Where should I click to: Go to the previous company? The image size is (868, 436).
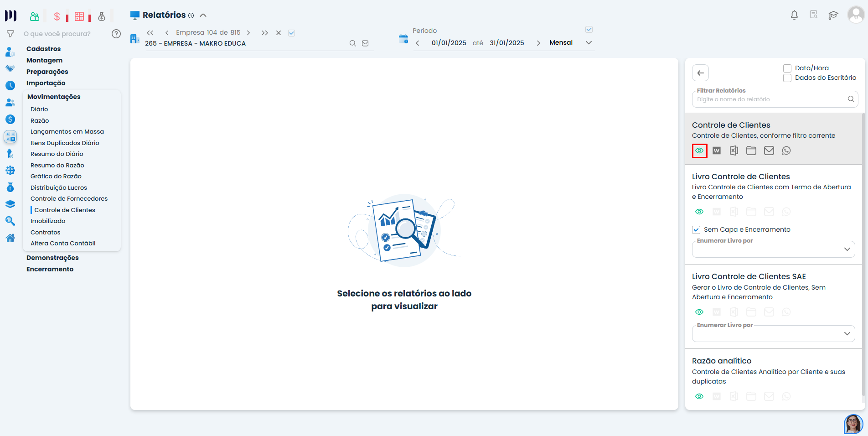coord(167,33)
